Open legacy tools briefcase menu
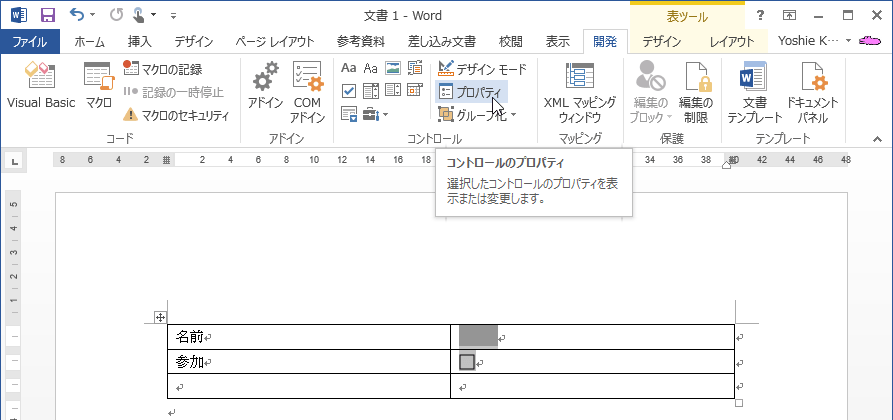 click(x=375, y=115)
